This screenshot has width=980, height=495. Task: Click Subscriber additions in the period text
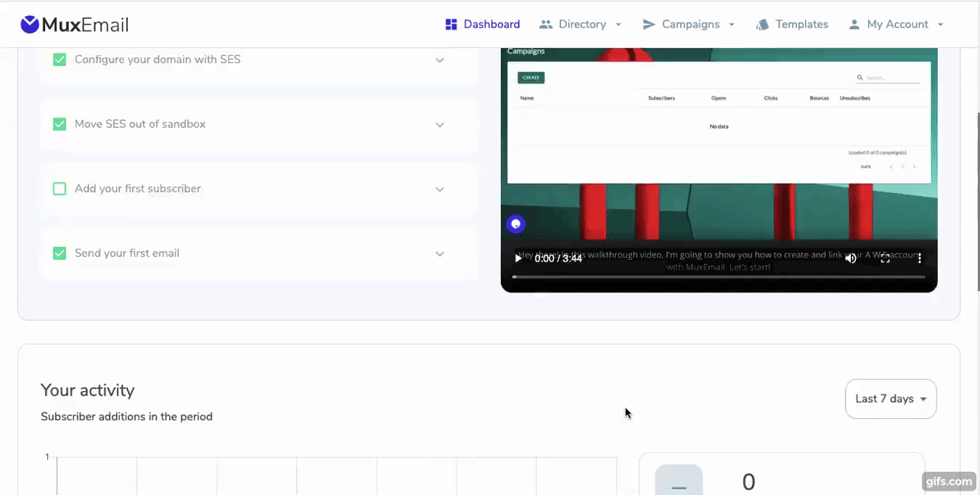click(x=126, y=417)
